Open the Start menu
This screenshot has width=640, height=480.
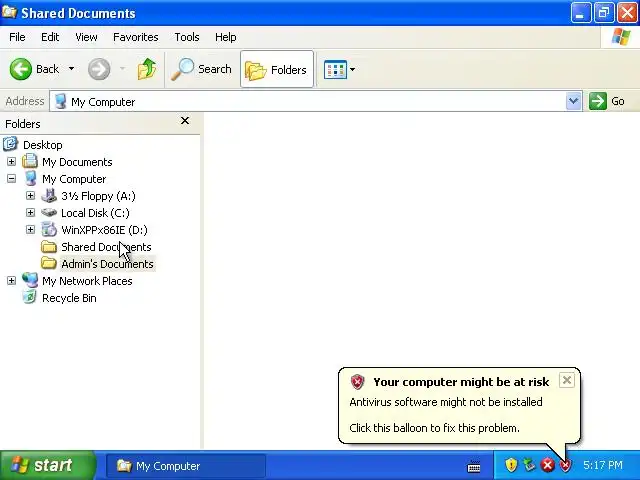tap(48, 466)
